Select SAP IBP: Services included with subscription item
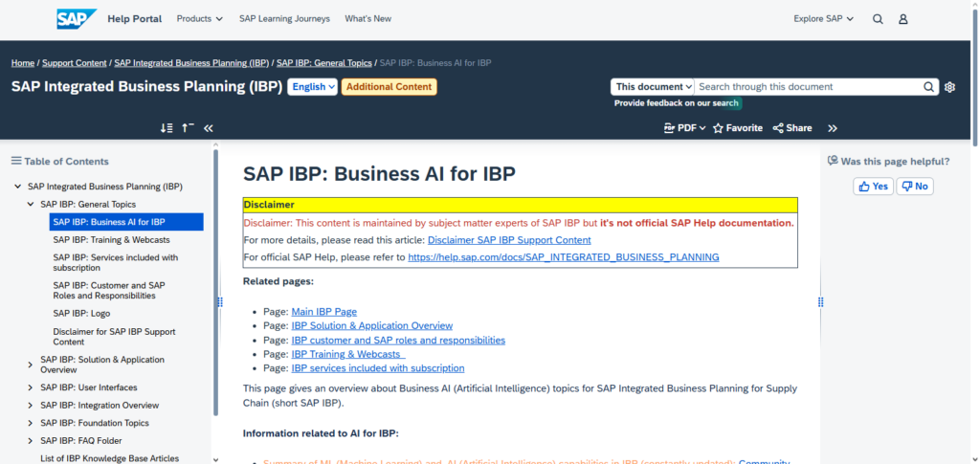 pyautogui.click(x=116, y=263)
